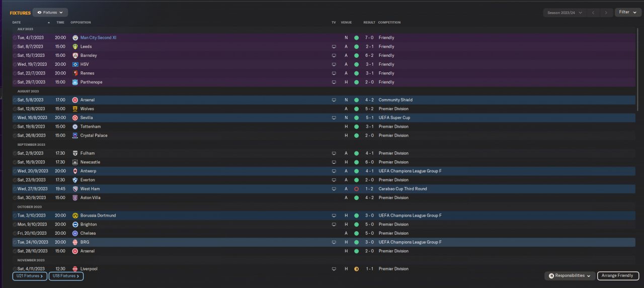Open the Fixtures view dropdown
644x288 pixels.
[x=50, y=12]
